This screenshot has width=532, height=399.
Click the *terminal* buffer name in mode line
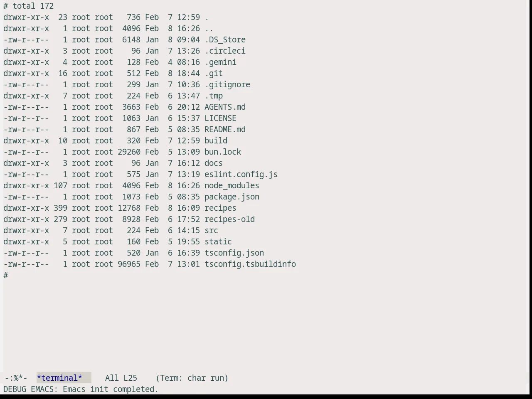tap(59, 378)
